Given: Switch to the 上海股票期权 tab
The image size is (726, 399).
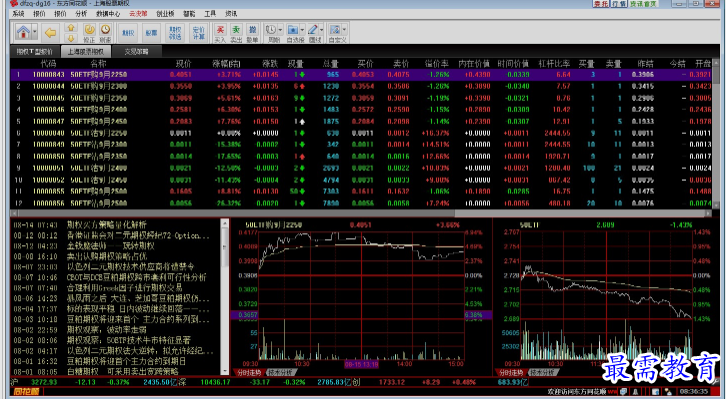Looking at the screenshot, I should 86,52.
